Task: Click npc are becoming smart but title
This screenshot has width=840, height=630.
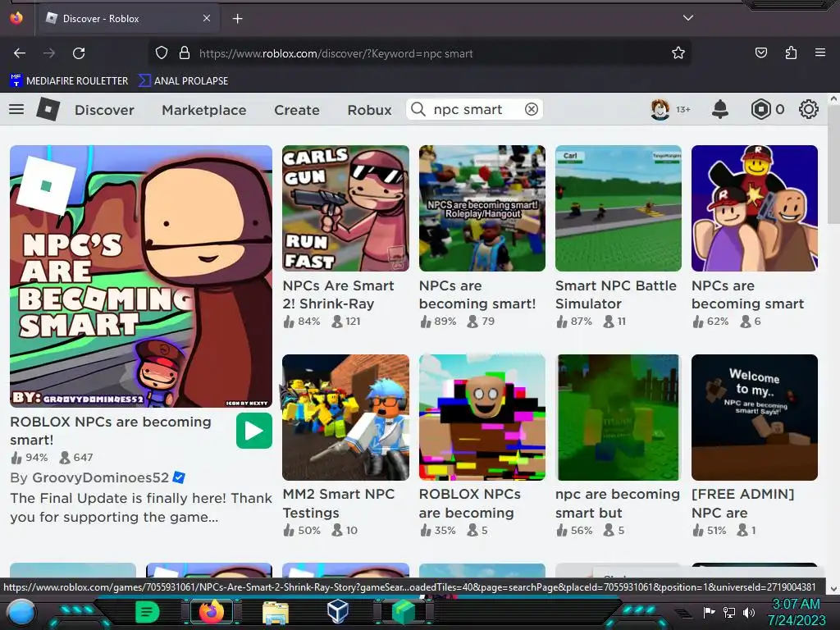Action: click(618, 503)
